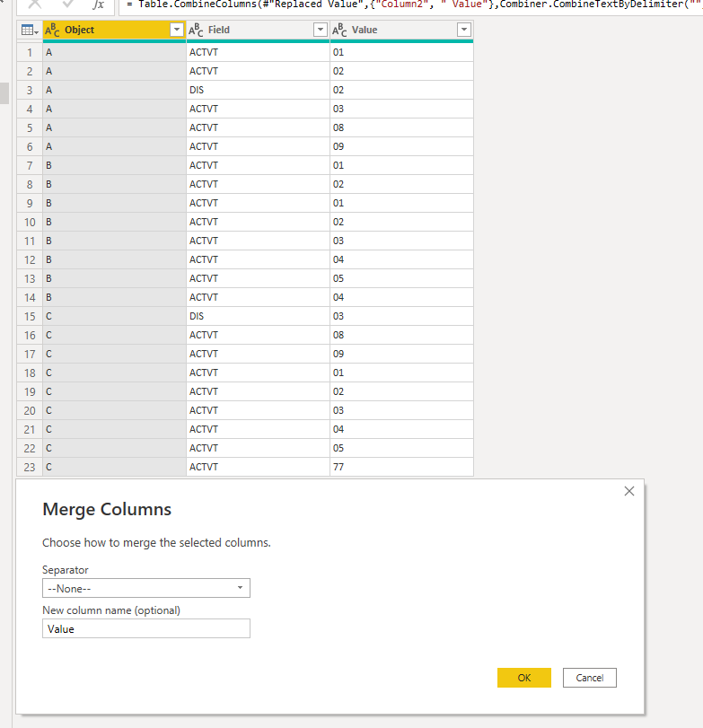
Task: Click the 77 value cell in row 23
Action: pyautogui.click(x=401, y=467)
